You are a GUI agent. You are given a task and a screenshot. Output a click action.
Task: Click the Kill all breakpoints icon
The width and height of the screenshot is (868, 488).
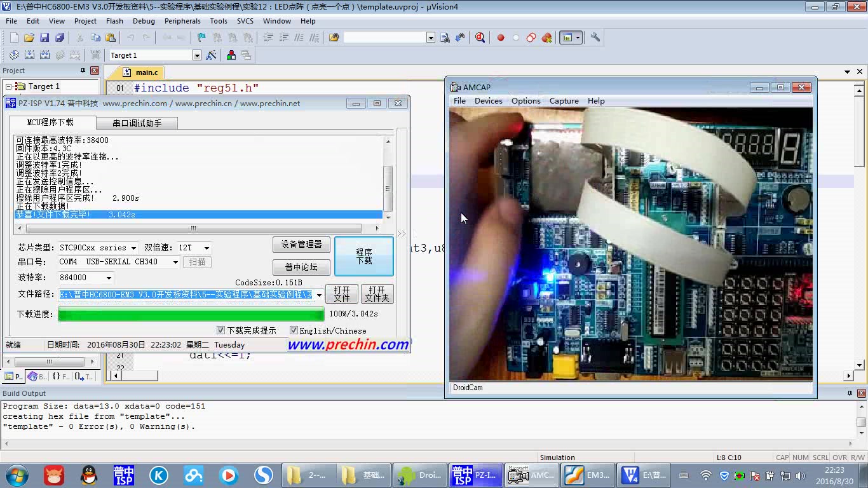pyautogui.click(x=546, y=37)
